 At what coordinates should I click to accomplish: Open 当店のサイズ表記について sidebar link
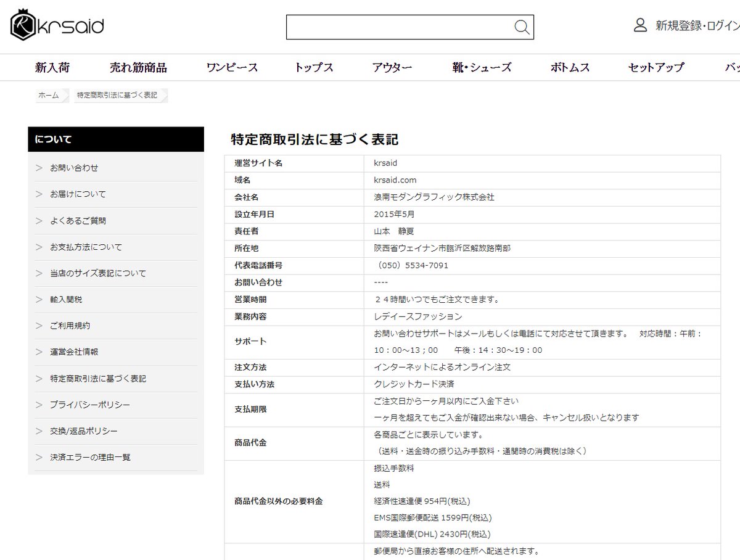tap(98, 273)
